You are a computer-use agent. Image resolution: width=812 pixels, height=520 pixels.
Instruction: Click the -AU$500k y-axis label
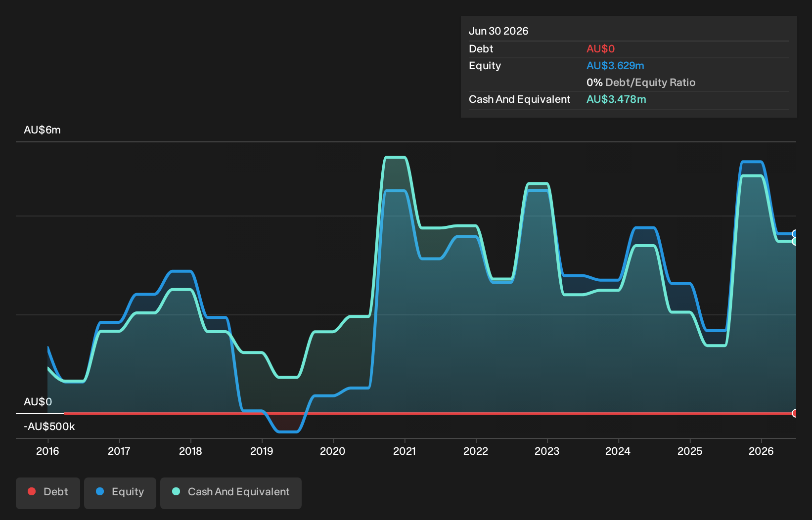[x=49, y=427]
